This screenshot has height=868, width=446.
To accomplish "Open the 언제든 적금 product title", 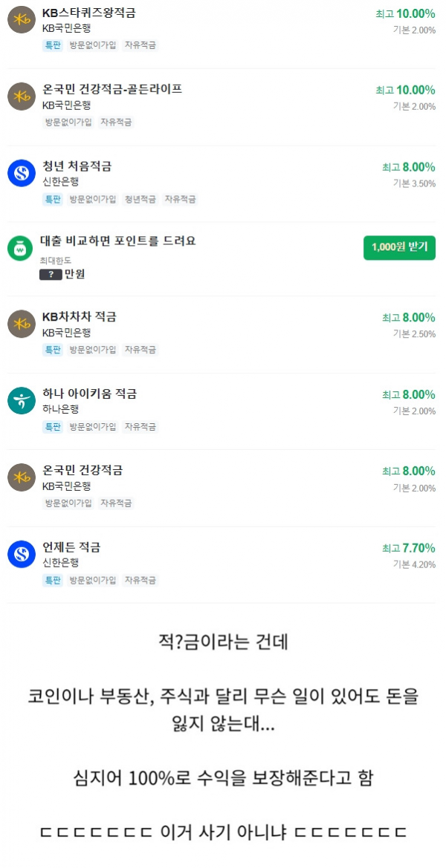I will pyautogui.click(x=71, y=547).
